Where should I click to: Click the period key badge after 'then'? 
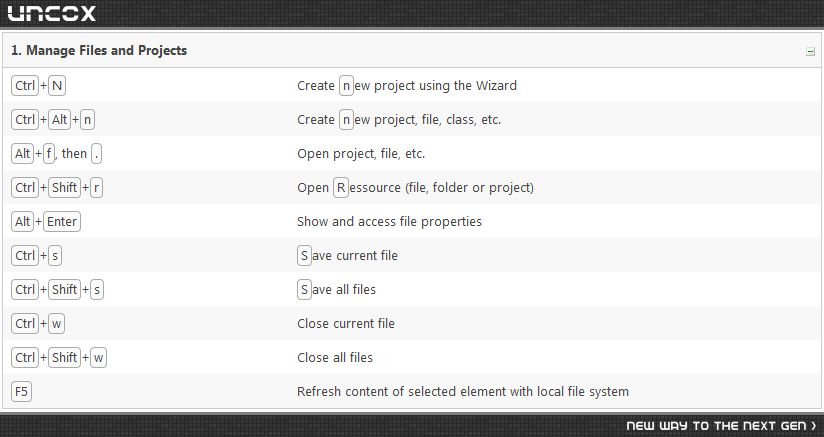[96, 154]
